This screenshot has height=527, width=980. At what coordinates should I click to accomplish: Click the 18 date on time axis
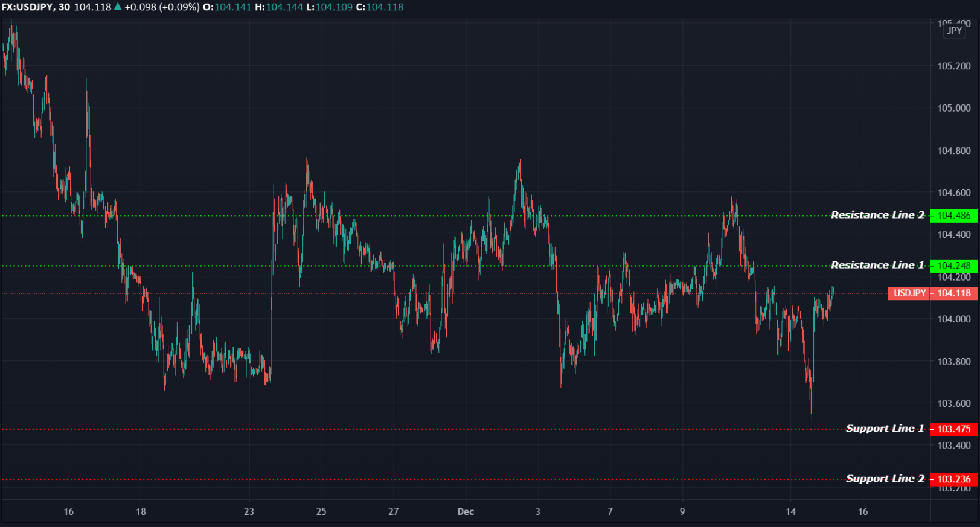pos(141,512)
